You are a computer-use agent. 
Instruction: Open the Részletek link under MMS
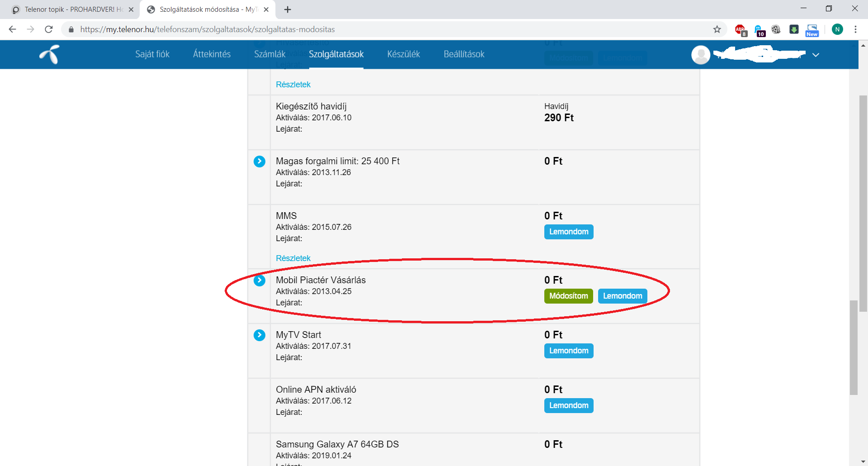click(293, 258)
